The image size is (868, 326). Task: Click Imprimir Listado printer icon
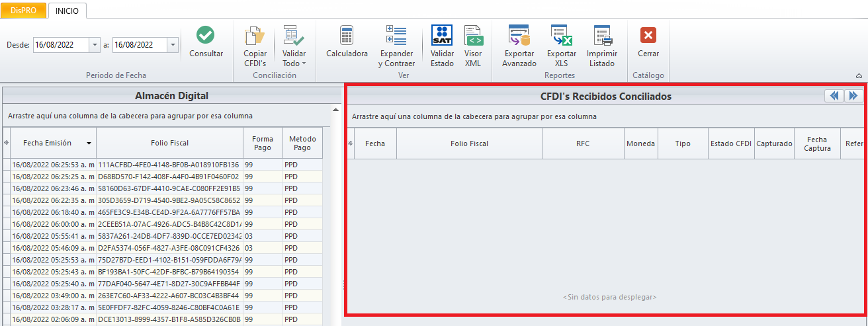(602, 36)
